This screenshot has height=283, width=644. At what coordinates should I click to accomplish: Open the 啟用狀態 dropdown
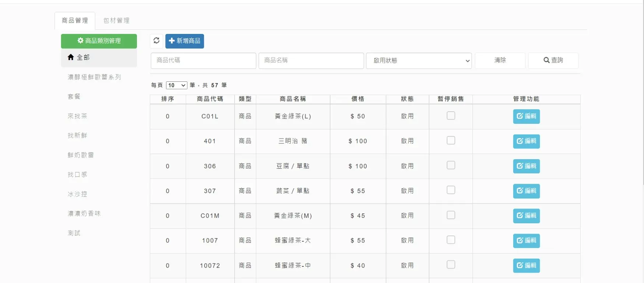pos(419,61)
